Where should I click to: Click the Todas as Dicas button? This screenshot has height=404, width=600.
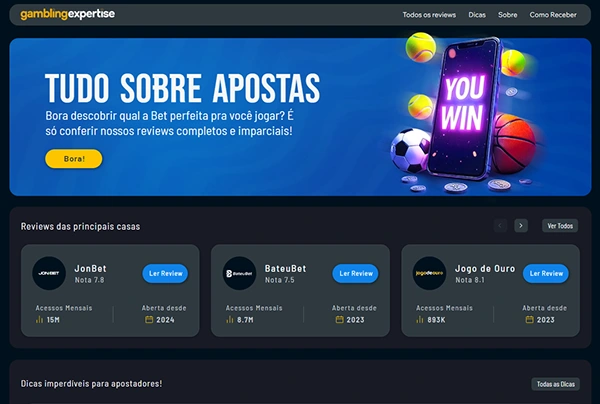coord(556,384)
